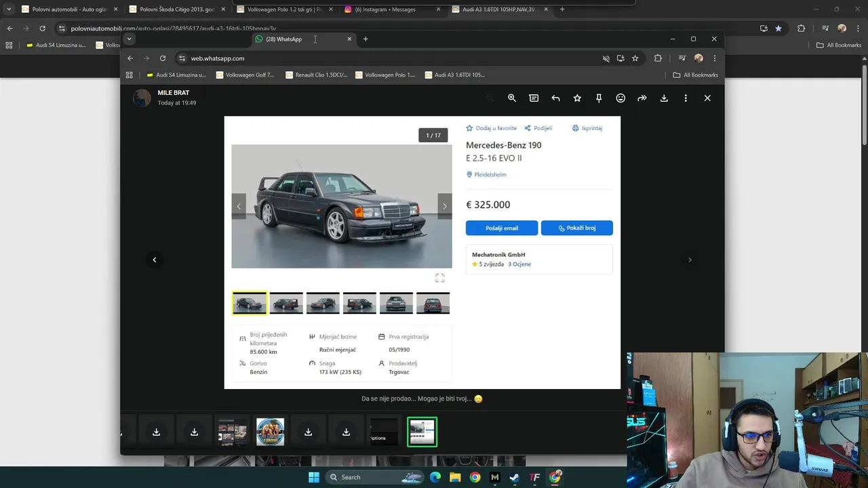868x488 pixels.
Task: Open File Explorer from taskbar
Action: 455,477
